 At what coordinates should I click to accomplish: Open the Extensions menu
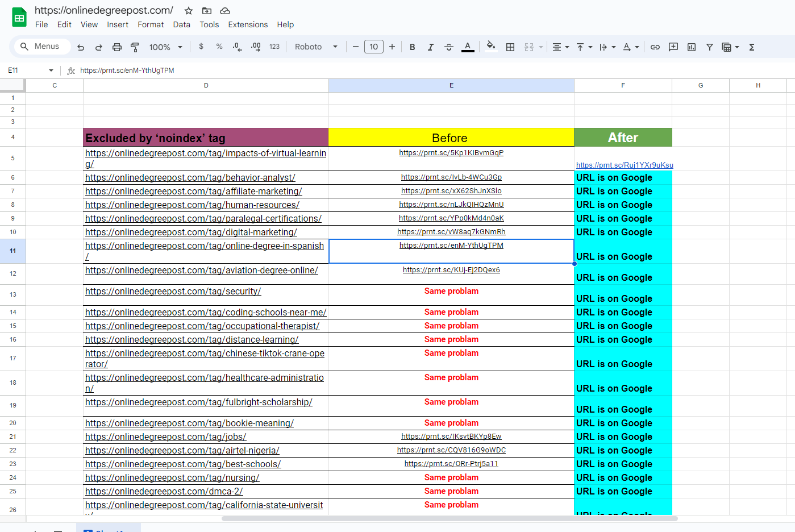coord(248,24)
